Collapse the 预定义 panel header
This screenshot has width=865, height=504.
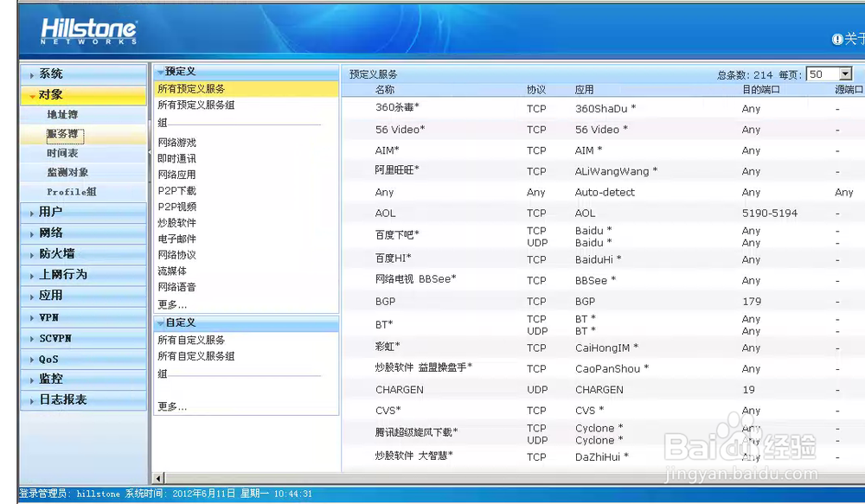(x=246, y=72)
